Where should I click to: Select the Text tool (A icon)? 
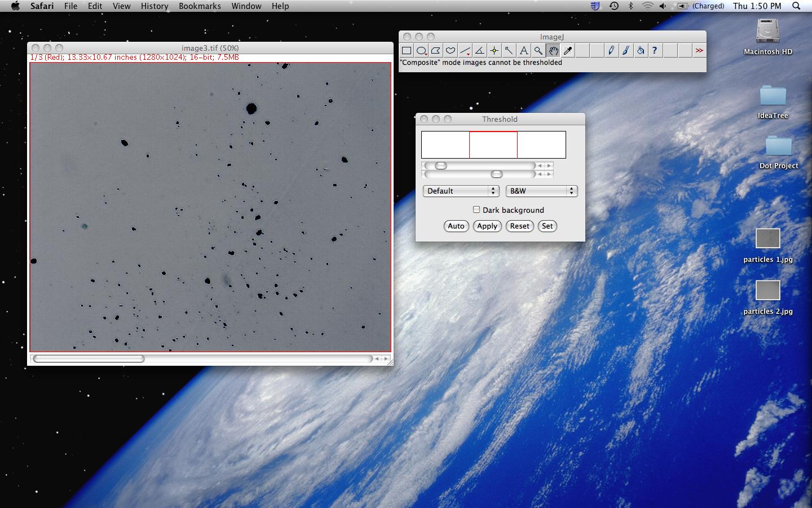524,51
